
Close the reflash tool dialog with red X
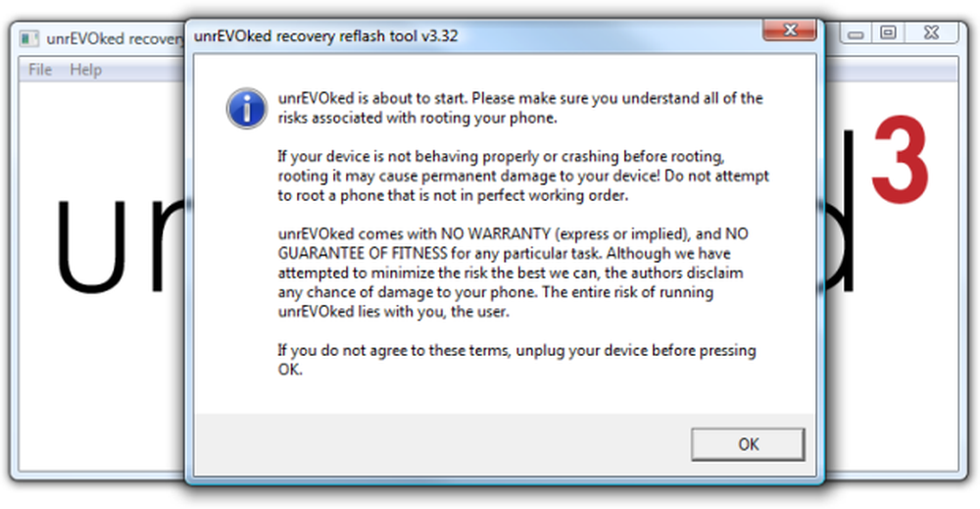click(789, 29)
